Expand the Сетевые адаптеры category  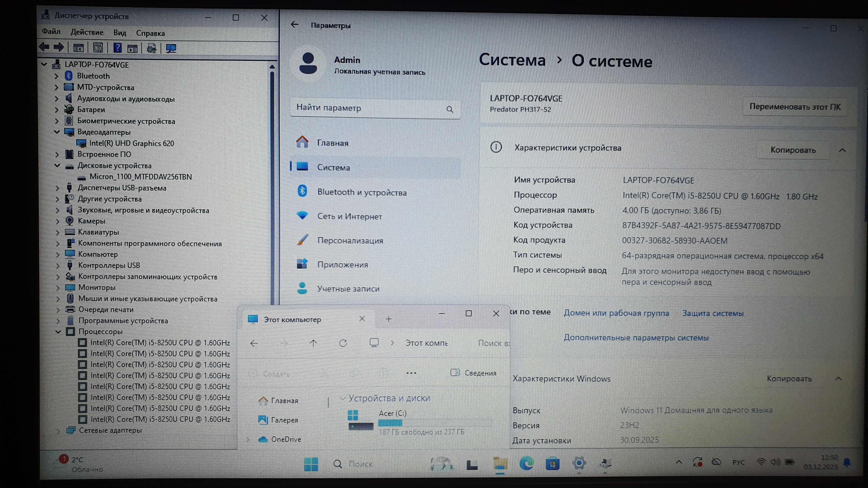pyautogui.click(x=58, y=431)
